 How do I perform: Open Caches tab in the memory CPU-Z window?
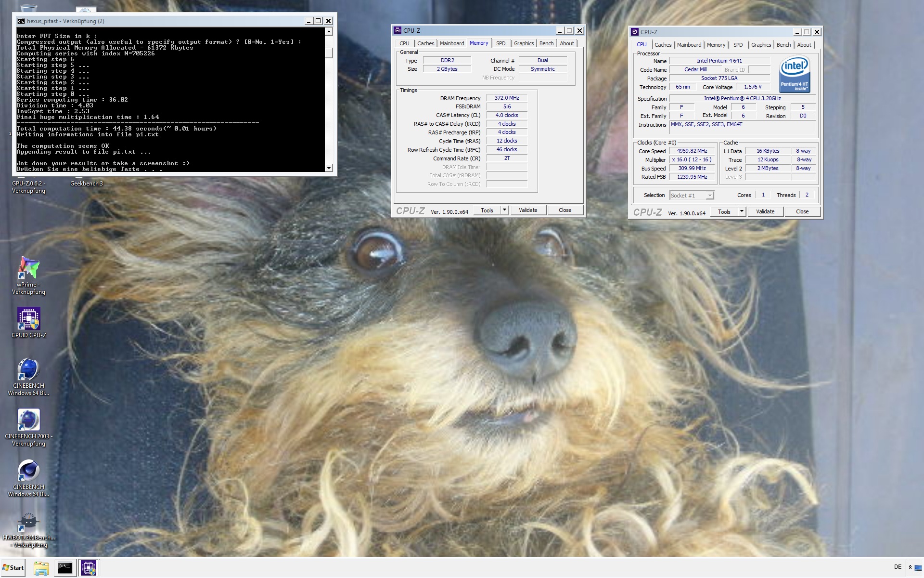coord(425,43)
